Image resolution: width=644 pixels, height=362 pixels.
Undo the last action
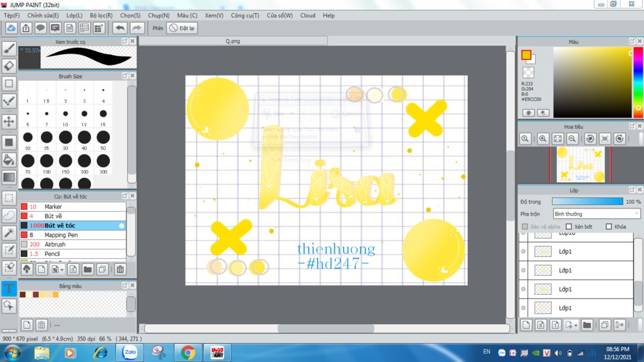pyautogui.click(x=120, y=28)
